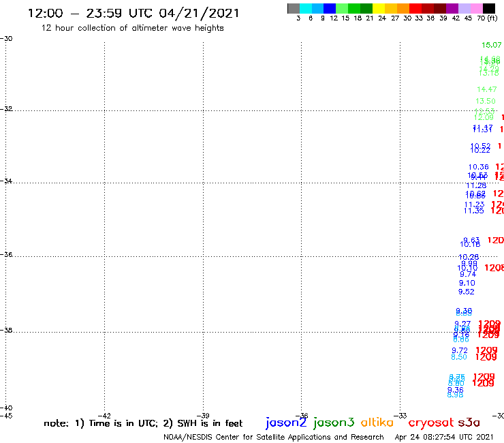Click the legend number 24
504x443 pixels.
pos(382,18)
